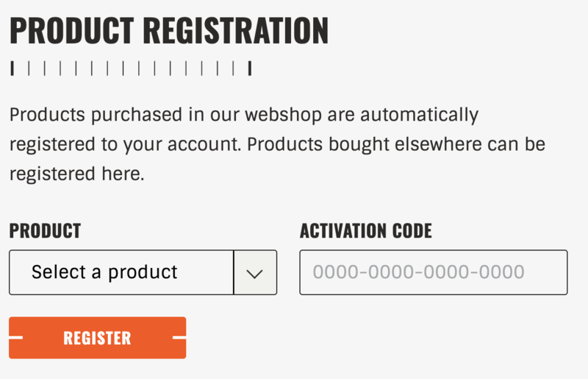Viewport: 588px width, 379px height.
Task: Click the PRODUCT field label
Action: (45, 231)
